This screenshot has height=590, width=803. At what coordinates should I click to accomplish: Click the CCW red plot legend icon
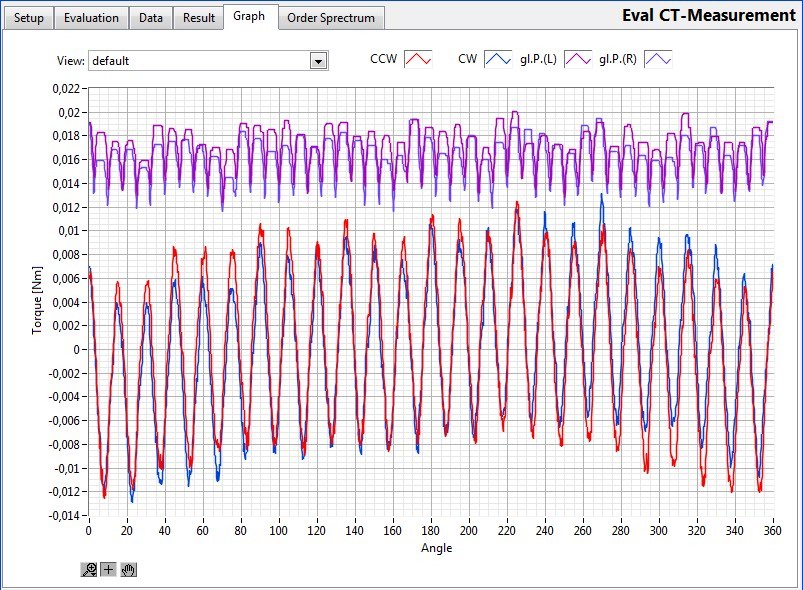(x=418, y=60)
